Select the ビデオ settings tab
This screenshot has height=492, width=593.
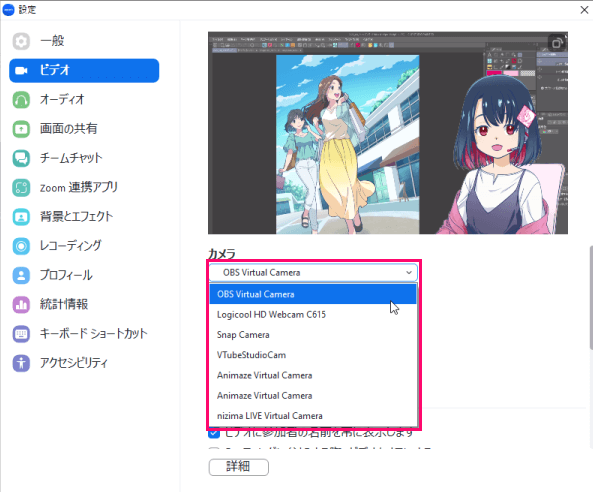click(84, 71)
